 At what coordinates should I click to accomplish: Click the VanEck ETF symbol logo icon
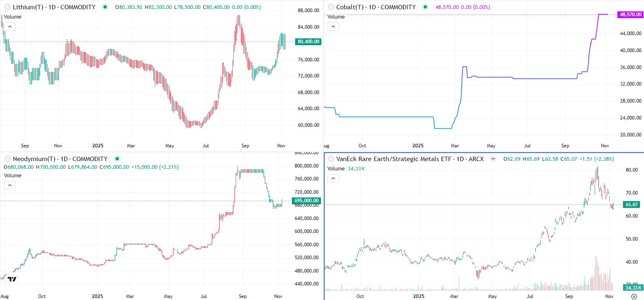[x=331, y=159]
